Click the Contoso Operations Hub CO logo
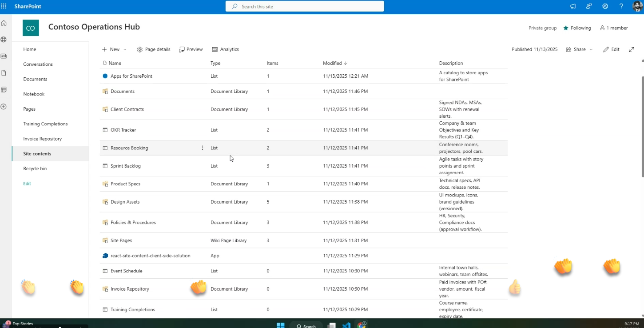Image resolution: width=644 pixels, height=328 pixels. [31, 28]
